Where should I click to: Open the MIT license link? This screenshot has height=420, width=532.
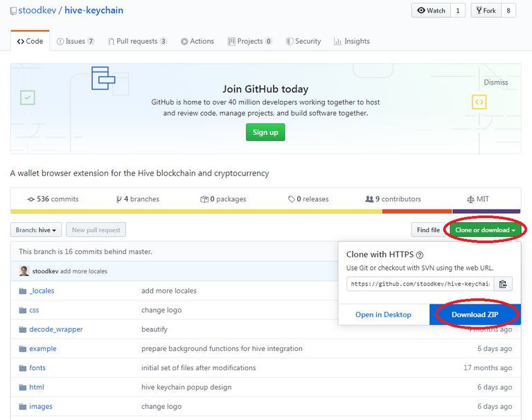click(478, 199)
